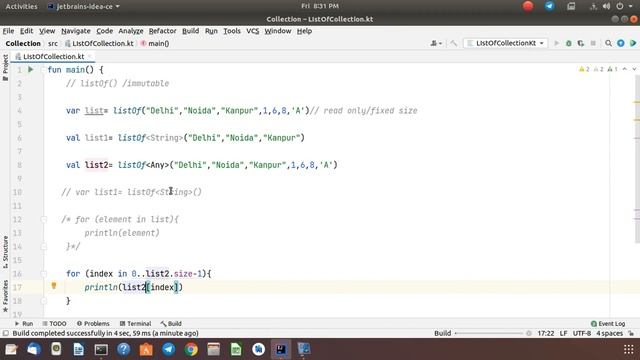Click the status bar lock read-only icon
Screen dimensions: 640x360
point(631,333)
